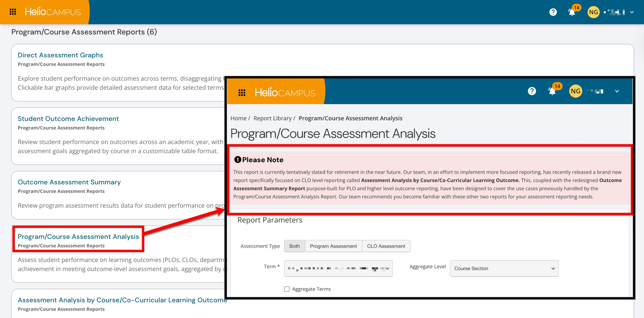Click the HelioCampus logo in the inset report window
Image resolution: width=644 pixels, height=318 pixels.
(285, 92)
